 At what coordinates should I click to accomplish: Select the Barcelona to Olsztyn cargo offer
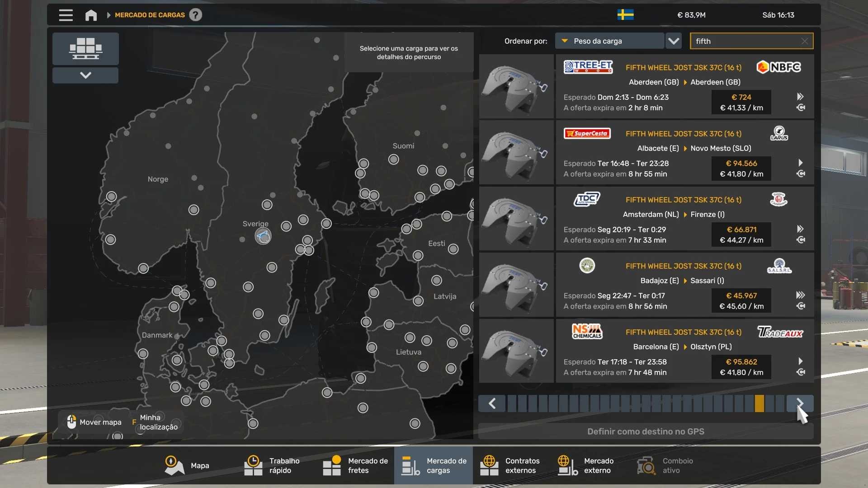646,351
